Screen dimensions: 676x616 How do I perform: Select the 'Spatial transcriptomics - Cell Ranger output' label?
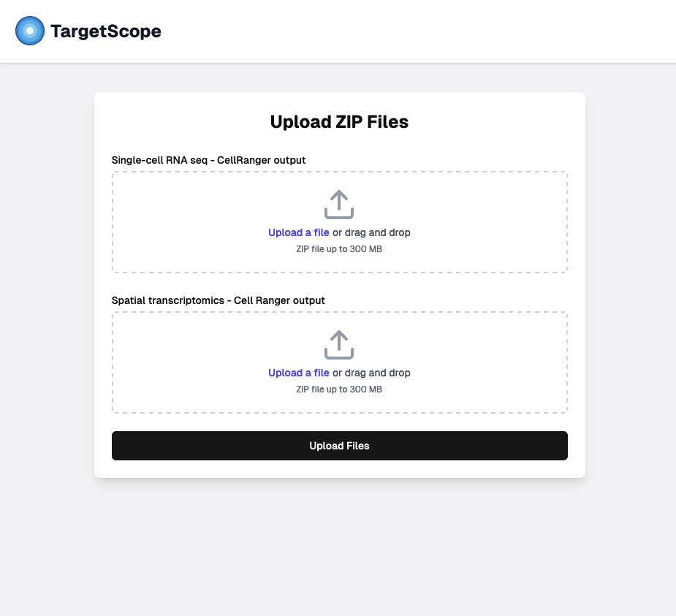(217, 300)
